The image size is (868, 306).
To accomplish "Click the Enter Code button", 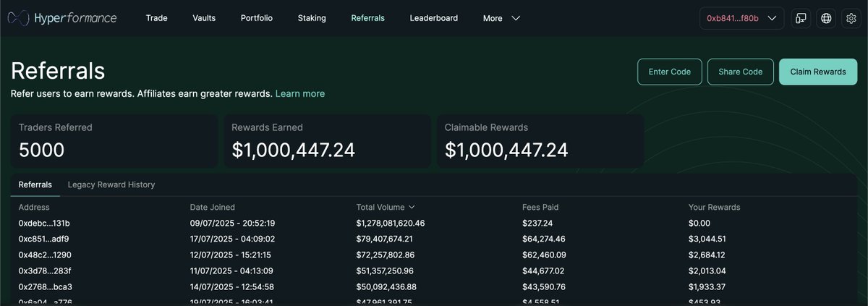I will point(669,72).
